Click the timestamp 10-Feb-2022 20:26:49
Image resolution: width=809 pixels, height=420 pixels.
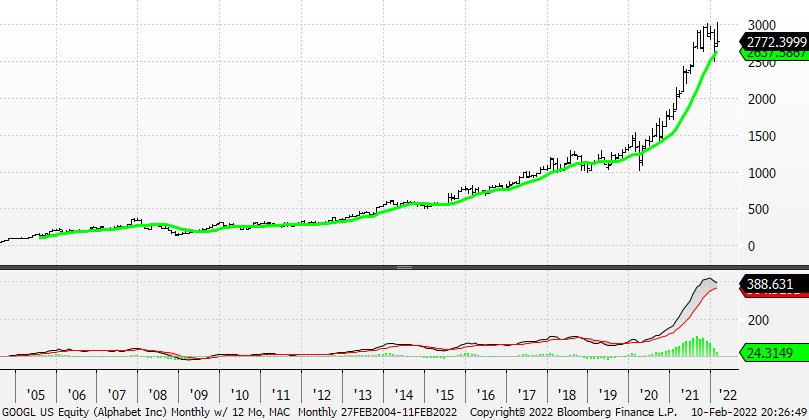click(x=750, y=413)
